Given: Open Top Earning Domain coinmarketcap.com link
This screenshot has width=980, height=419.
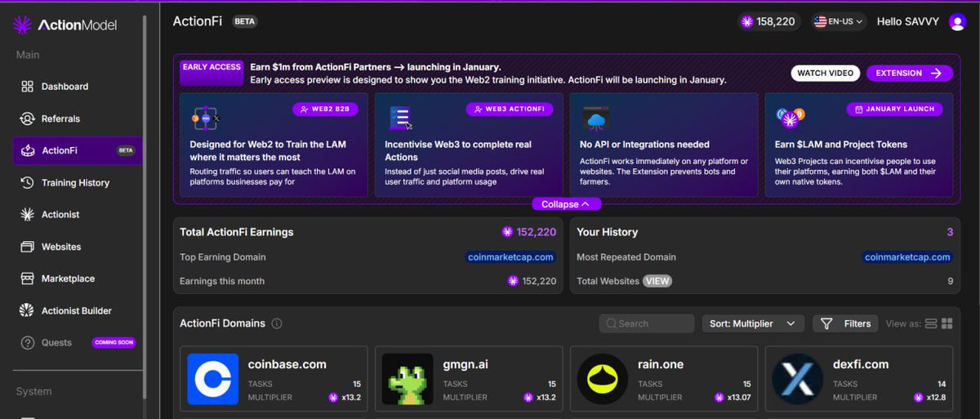Looking at the screenshot, I should (510, 257).
